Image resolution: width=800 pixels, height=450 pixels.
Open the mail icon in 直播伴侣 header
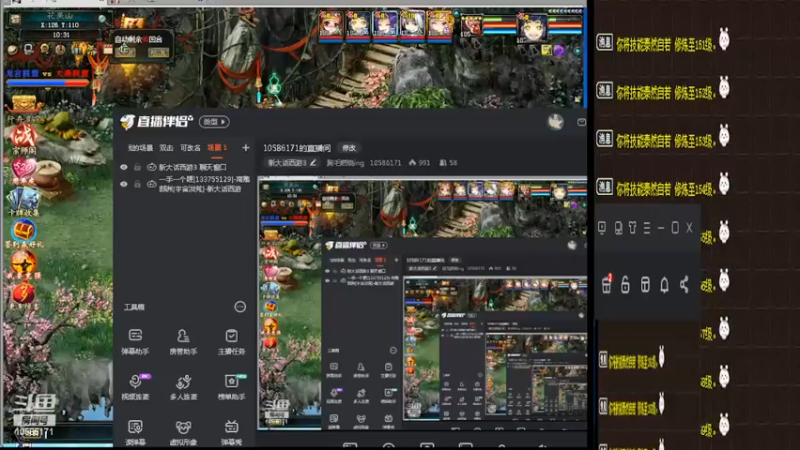(x=581, y=122)
